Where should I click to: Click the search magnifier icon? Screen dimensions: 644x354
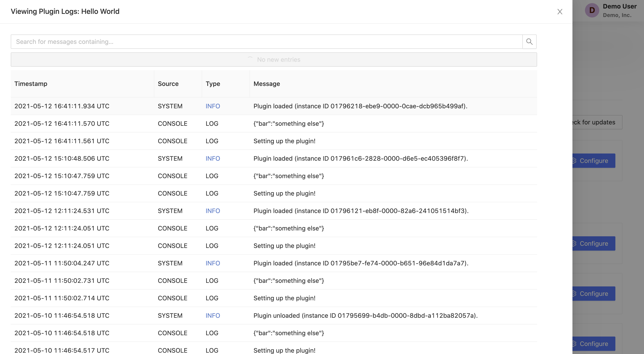[529, 42]
